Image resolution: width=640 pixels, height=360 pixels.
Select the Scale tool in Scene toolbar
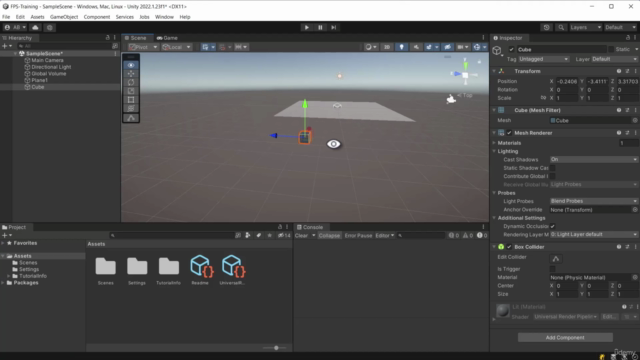[131, 91]
